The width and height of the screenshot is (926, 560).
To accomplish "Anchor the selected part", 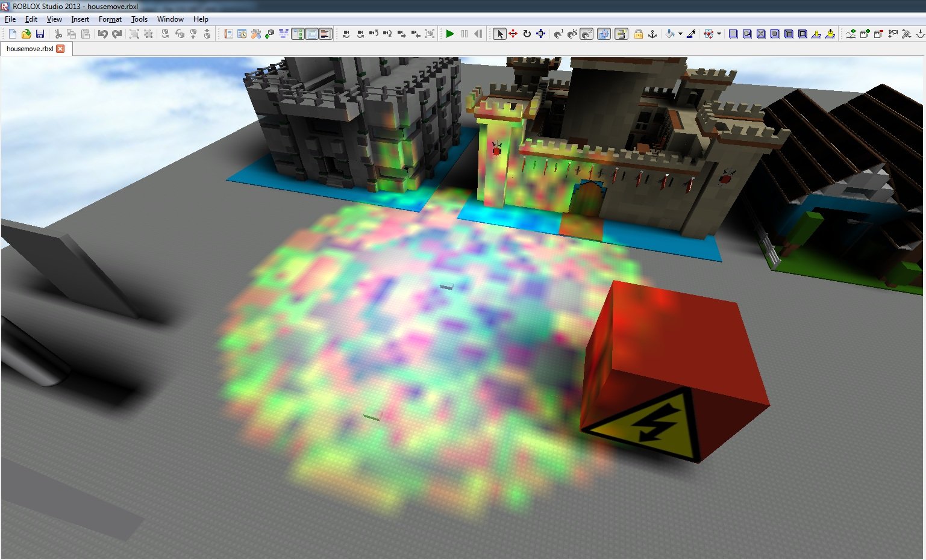I will (652, 34).
